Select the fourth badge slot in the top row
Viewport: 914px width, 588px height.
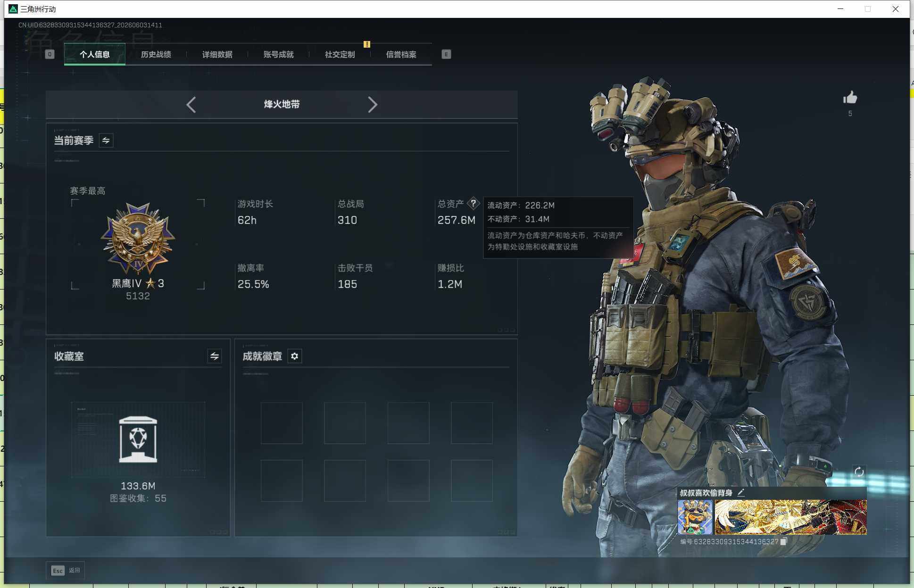pyautogui.click(x=472, y=423)
